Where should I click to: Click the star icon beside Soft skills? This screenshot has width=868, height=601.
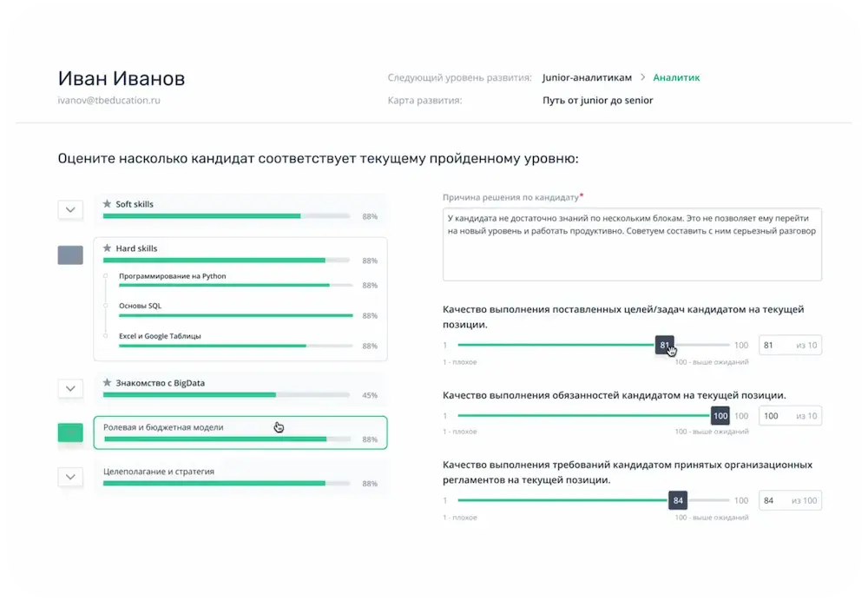[x=108, y=204]
